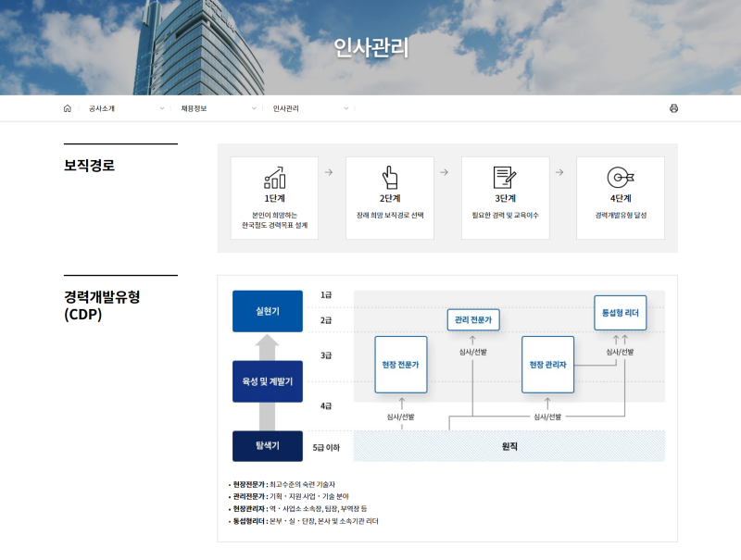Click the 통섭형 리더 career box

point(620,313)
